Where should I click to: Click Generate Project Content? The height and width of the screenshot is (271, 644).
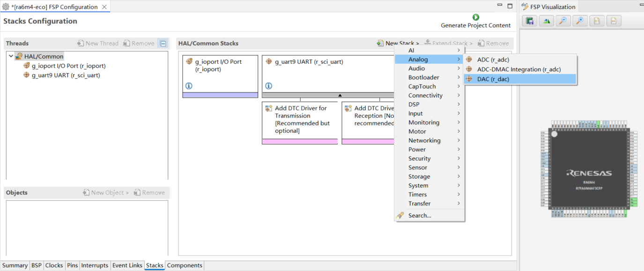pos(476,25)
